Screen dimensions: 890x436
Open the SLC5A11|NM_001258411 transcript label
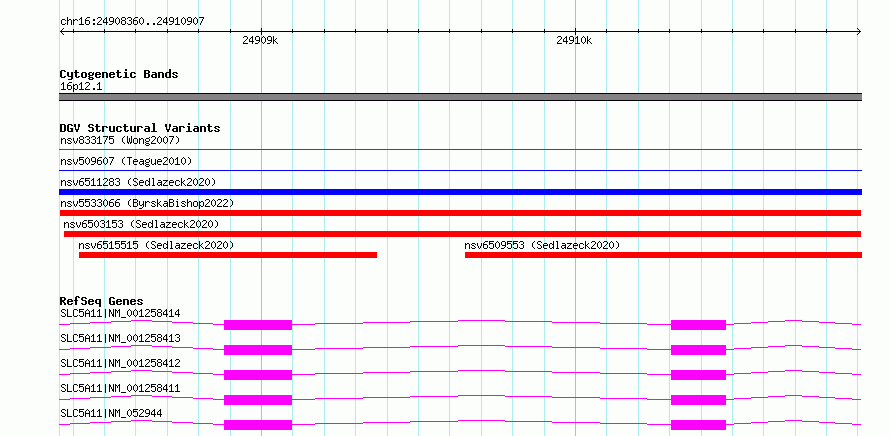pos(120,388)
